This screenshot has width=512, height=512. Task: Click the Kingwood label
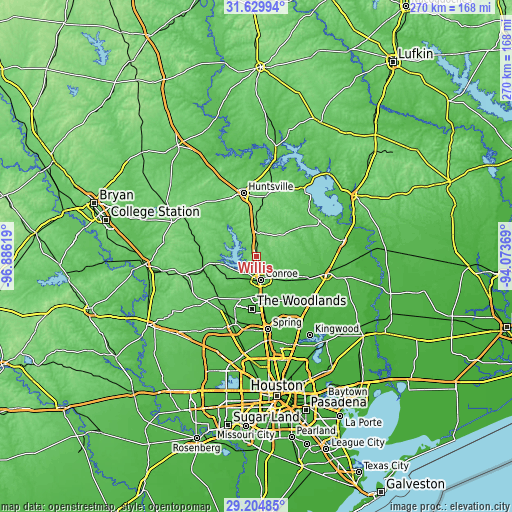337,329
